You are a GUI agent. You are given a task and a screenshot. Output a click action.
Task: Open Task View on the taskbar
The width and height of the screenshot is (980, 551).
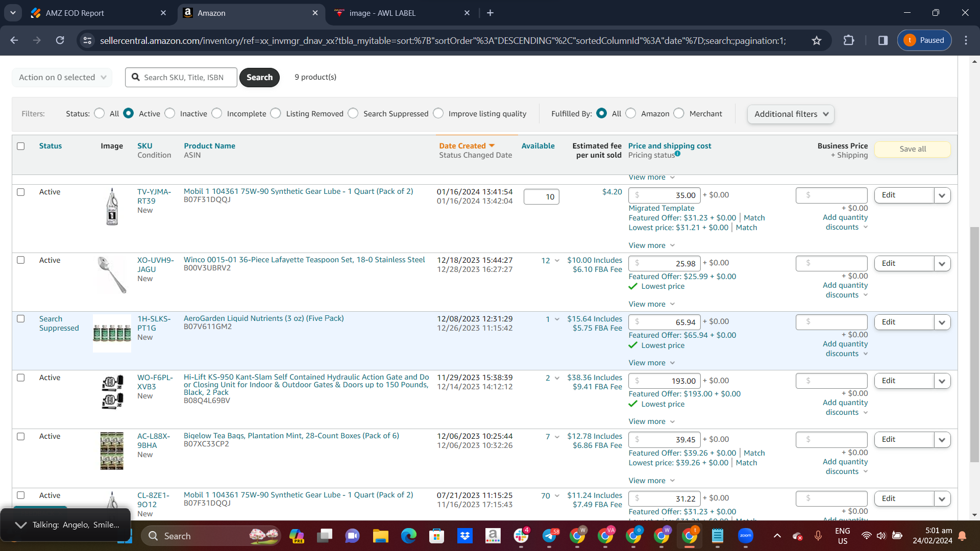[325, 536]
